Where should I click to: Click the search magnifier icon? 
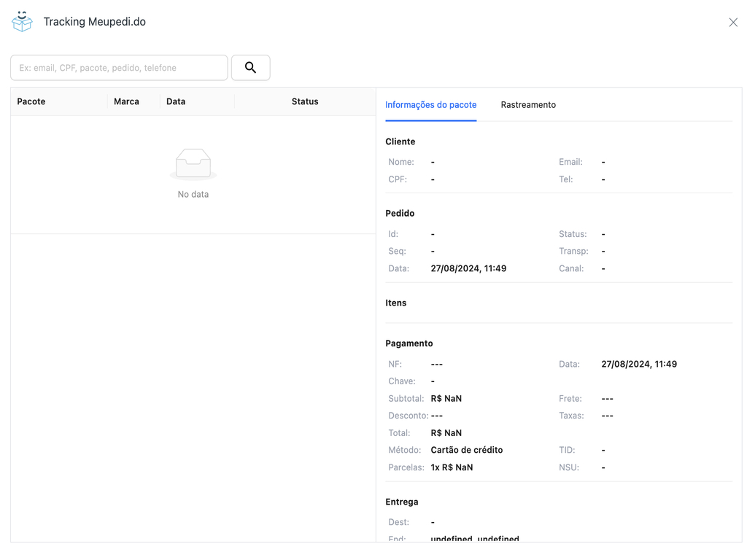pos(250,67)
